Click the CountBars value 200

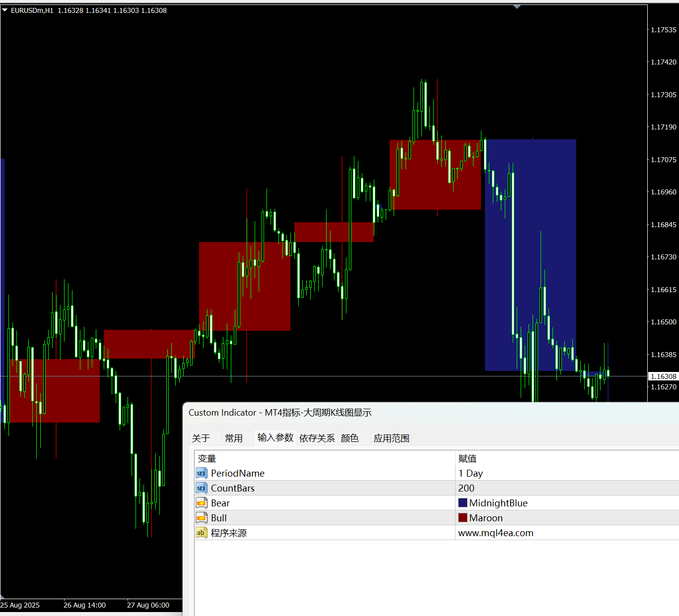[467, 488]
